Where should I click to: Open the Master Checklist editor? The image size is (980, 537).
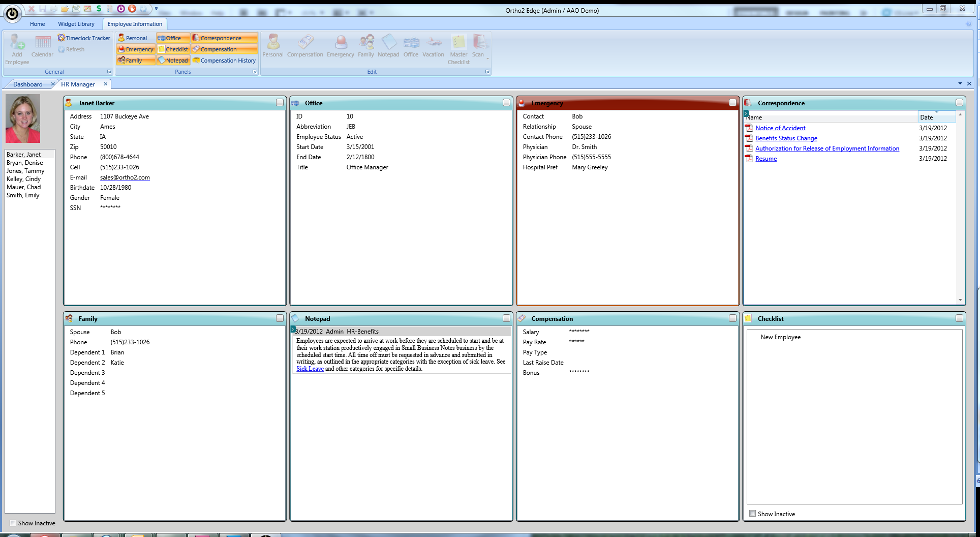458,49
